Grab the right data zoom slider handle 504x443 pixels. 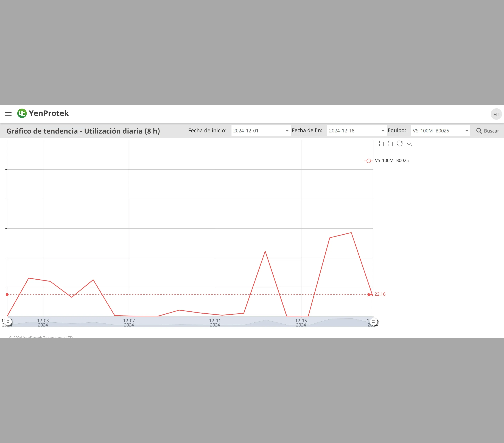373,322
